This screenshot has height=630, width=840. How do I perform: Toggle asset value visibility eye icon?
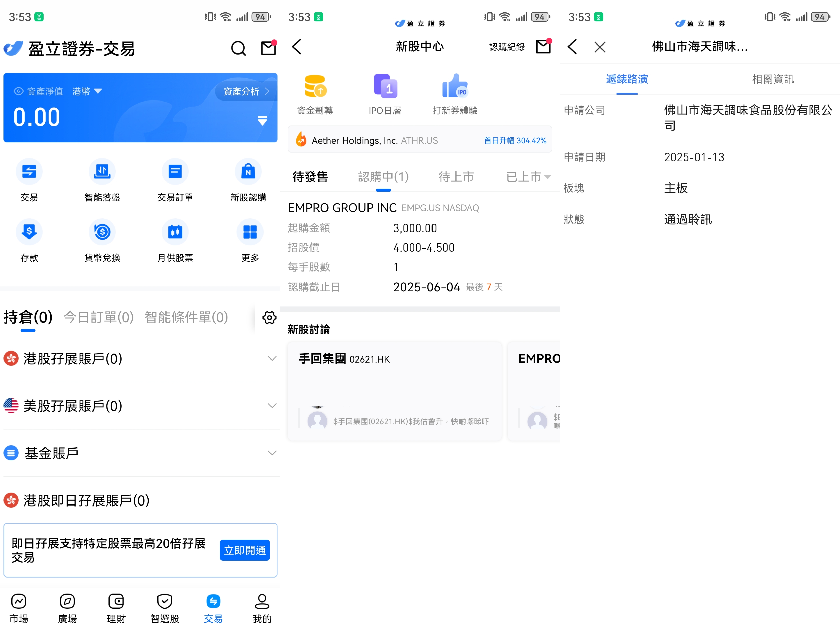(x=18, y=91)
